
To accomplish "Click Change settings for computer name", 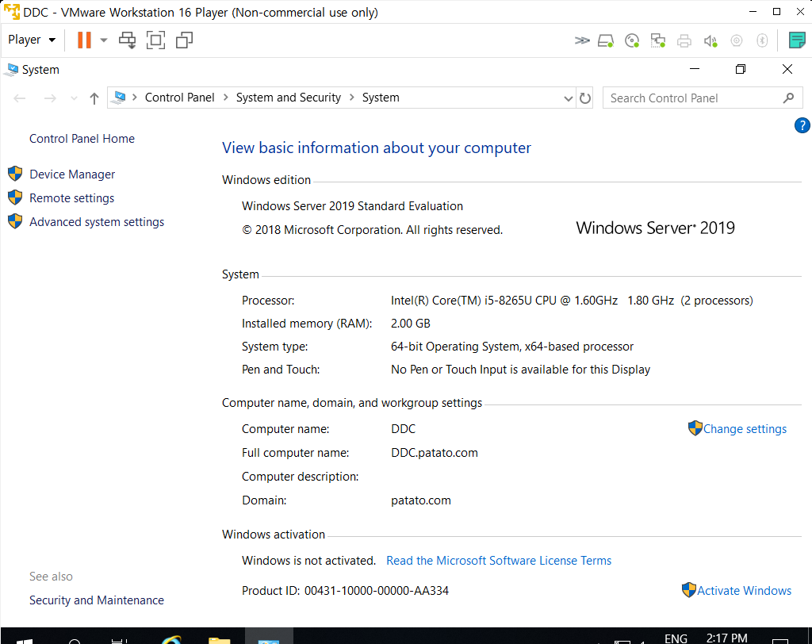I will (744, 429).
